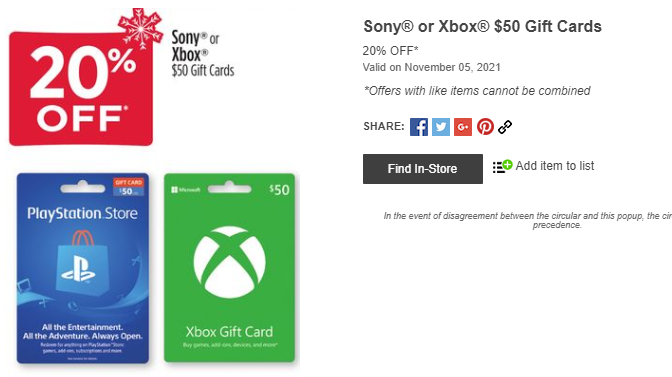Click the green plus list icon
The width and height of the screenshot is (672, 377).
pyautogui.click(x=502, y=166)
